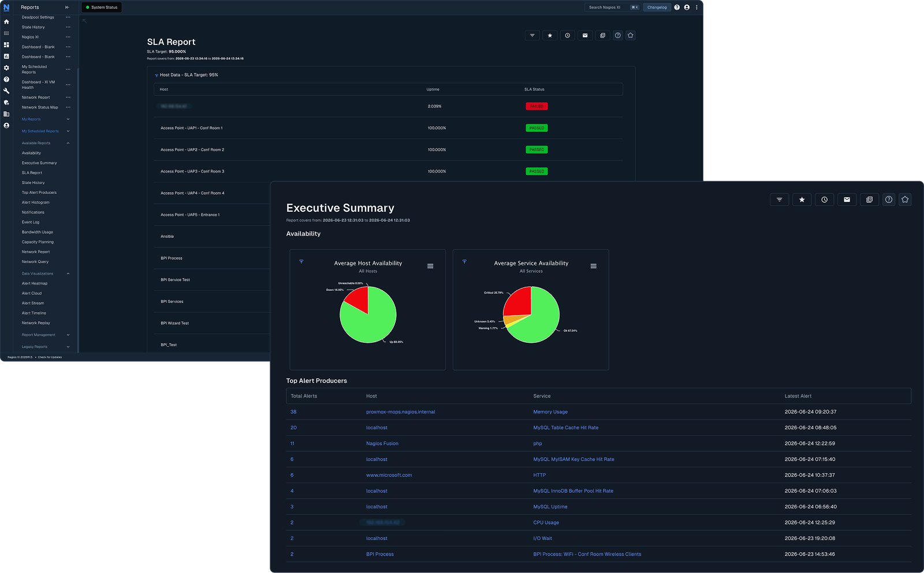Click the PDF download icon on the SLA Report toolbar

(x=602, y=35)
